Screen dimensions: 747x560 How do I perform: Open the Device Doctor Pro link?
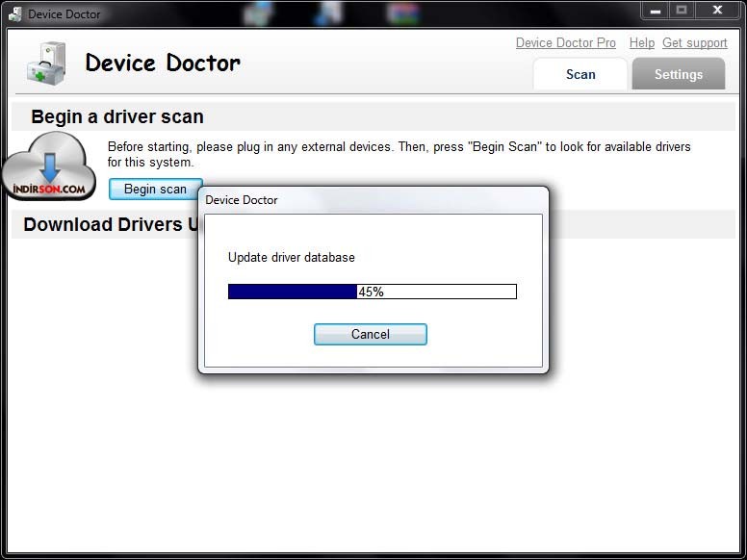tap(565, 43)
